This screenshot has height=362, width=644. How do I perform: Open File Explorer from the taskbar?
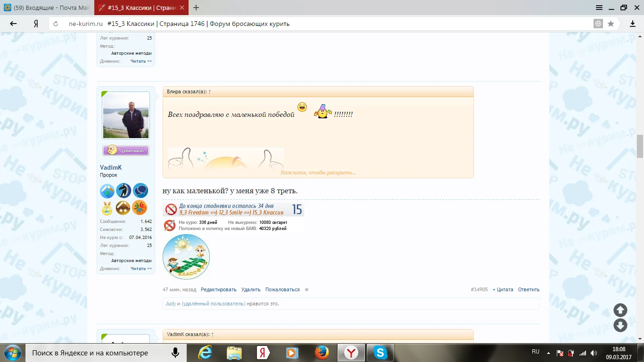pos(234,353)
